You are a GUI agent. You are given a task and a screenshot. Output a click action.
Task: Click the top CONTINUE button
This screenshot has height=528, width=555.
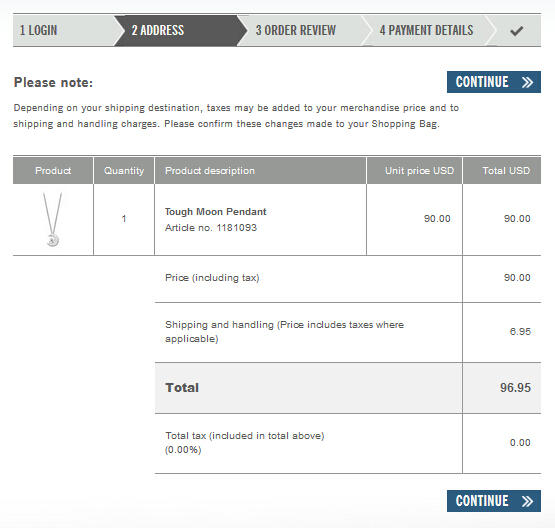tap(494, 82)
